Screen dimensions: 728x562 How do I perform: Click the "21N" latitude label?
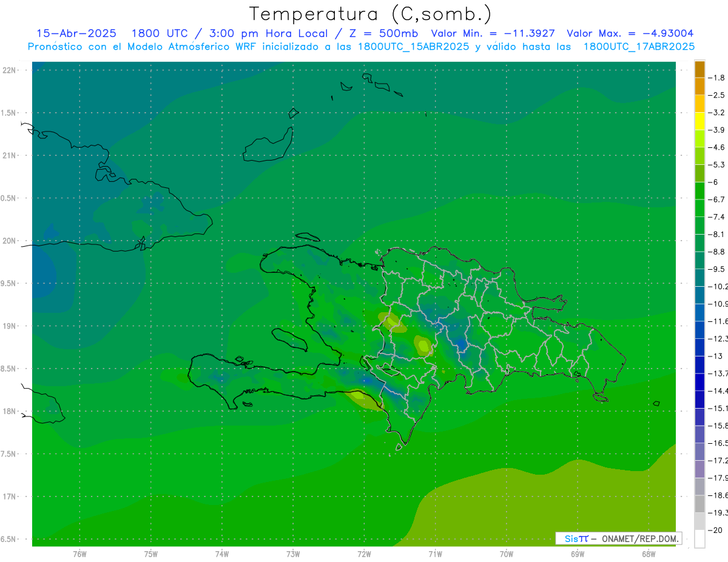(10, 155)
